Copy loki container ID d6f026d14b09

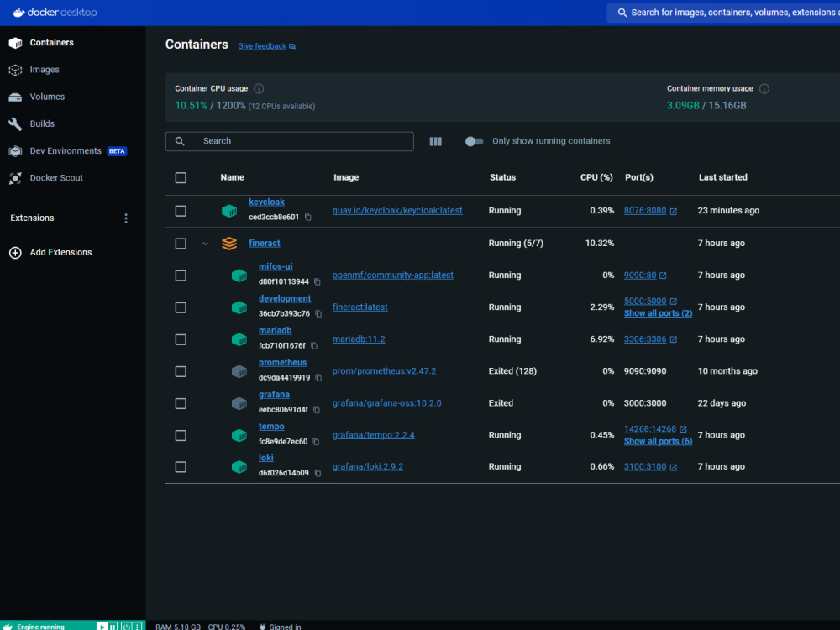(x=318, y=474)
